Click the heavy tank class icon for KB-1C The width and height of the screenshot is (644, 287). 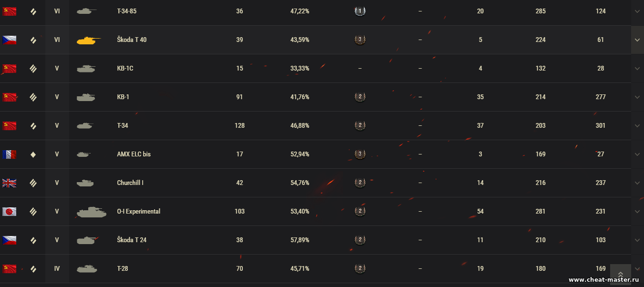[x=33, y=69]
